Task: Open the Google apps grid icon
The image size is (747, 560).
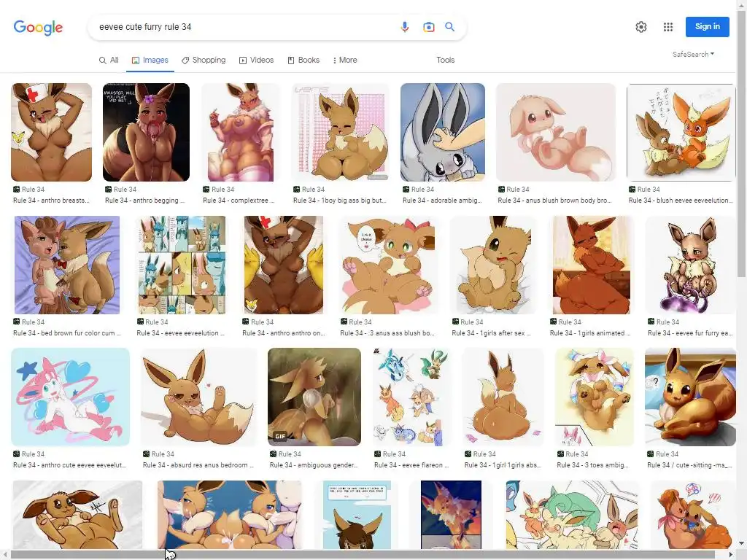Action: tap(668, 27)
